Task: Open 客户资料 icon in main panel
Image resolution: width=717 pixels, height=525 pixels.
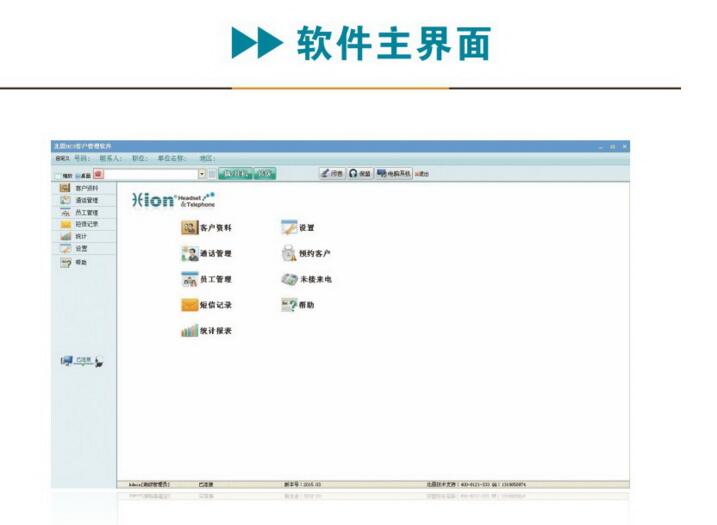Action: 189,228
